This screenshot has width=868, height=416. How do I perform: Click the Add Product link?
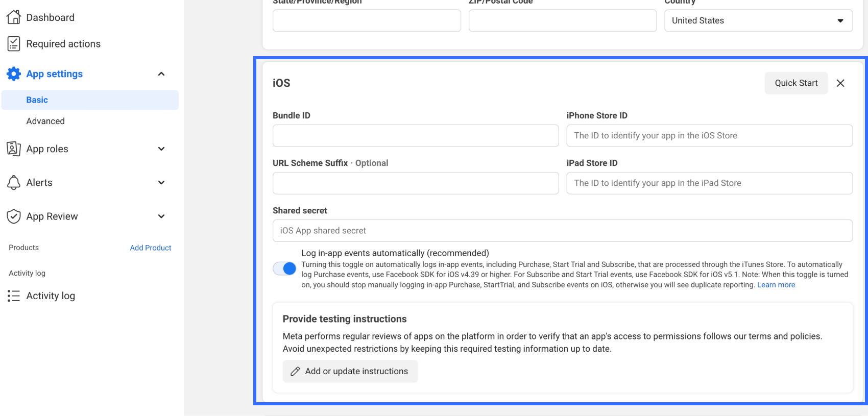point(151,248)
